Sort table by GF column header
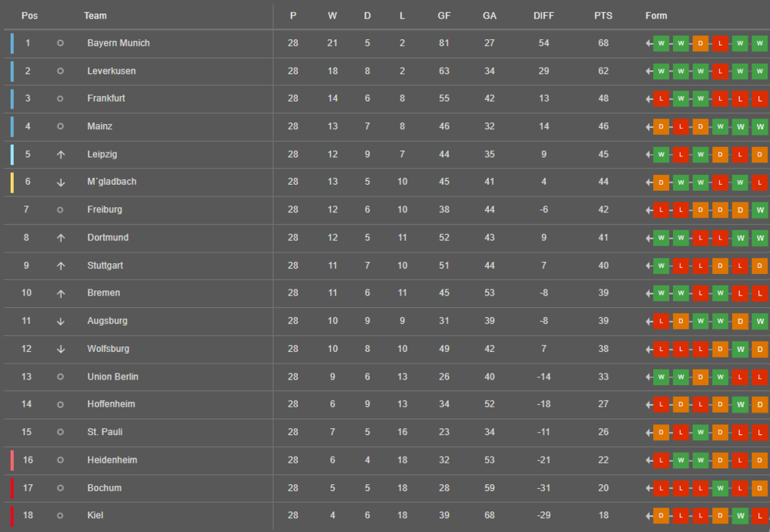This screenshot has width=770, height=532. tap(444, 15)
